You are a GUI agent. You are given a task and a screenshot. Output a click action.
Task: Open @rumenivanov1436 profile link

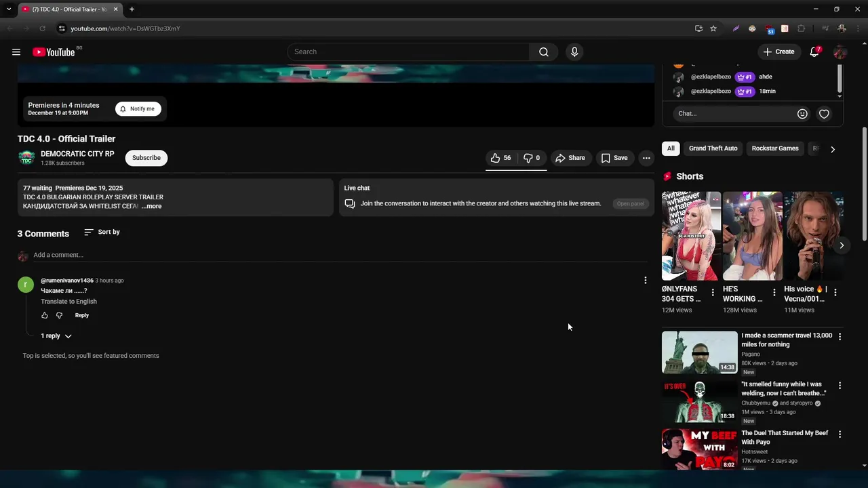67,281
